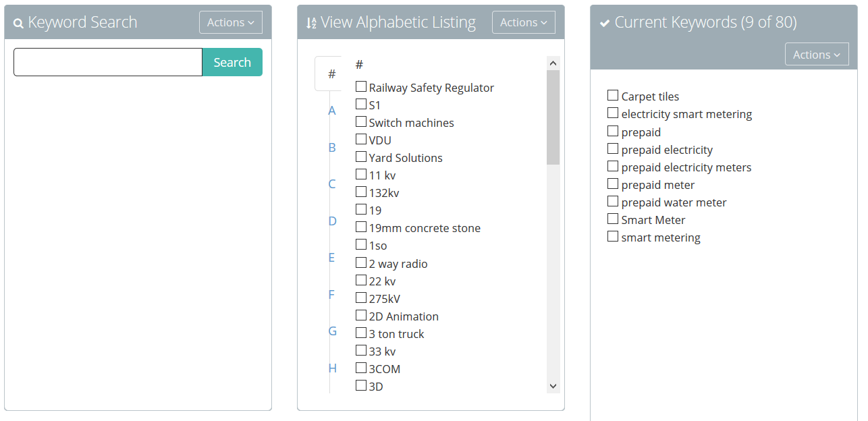Select electricity smart metering checkbox
The image size is (868, 421).
coord(613,113)
